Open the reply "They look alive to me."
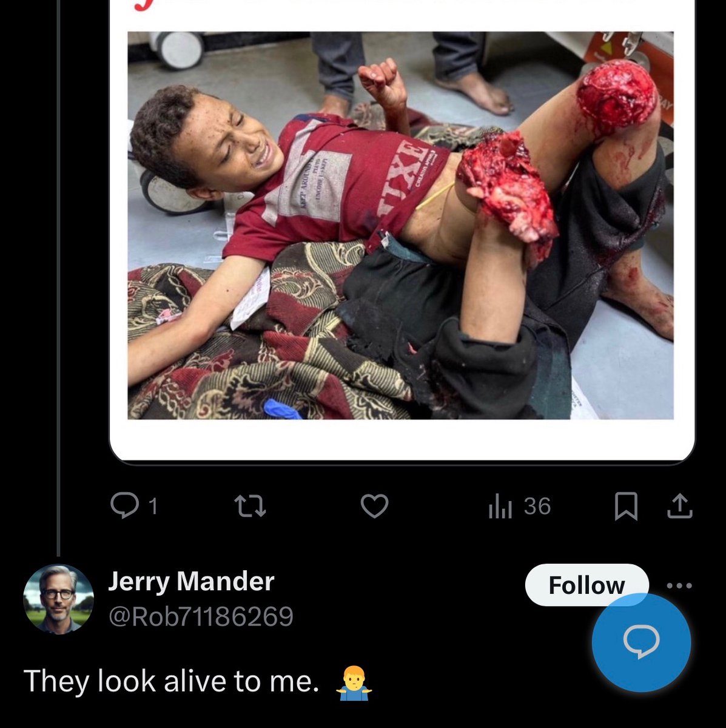The image size is (726, 728). [x=171, y=681]
